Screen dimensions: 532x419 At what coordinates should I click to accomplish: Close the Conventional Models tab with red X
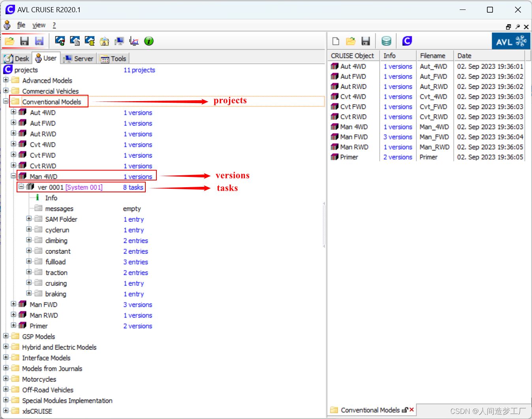[412, 410]
